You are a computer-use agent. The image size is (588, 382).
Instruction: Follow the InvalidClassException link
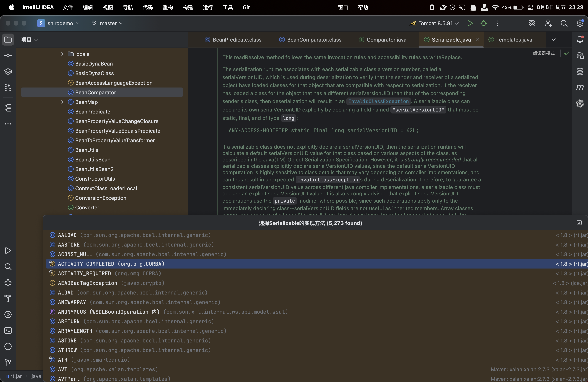378,101
